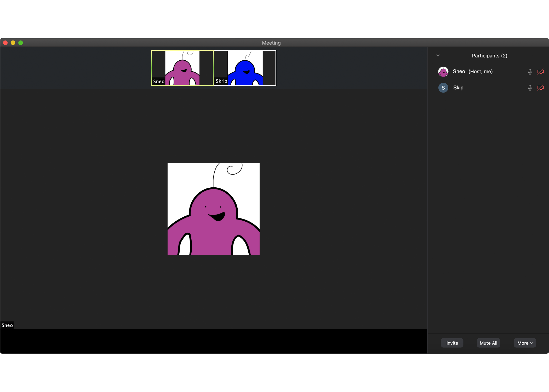
Task: Click the large Sneo speaker image
Action: point(213,209)
